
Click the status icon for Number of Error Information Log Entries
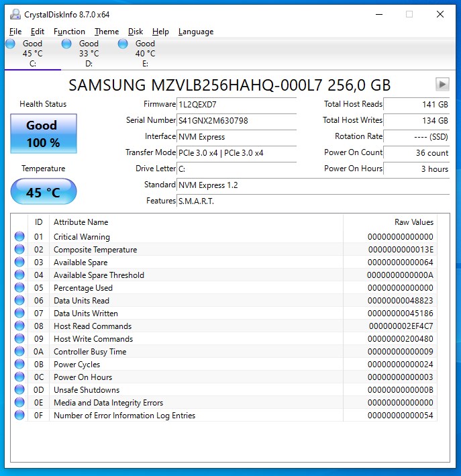pyautogui.click(x=19, y=415)
